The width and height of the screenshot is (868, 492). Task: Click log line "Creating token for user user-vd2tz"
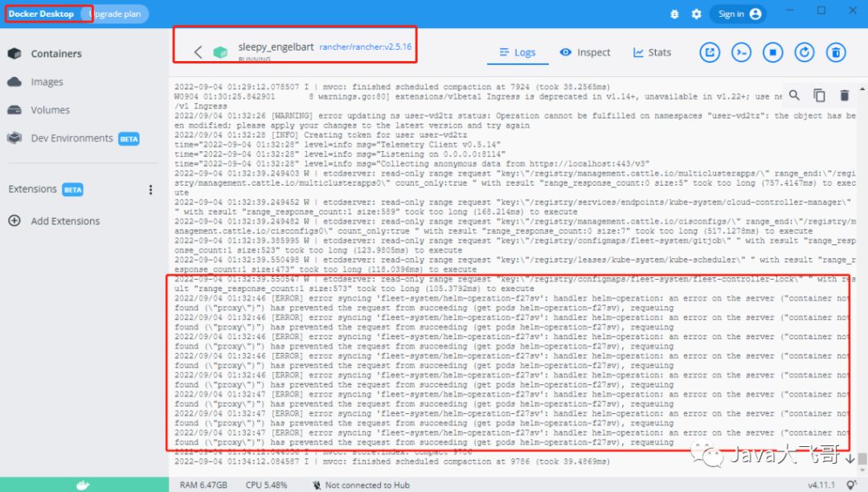pyautogui.click(x=321, y=135)
